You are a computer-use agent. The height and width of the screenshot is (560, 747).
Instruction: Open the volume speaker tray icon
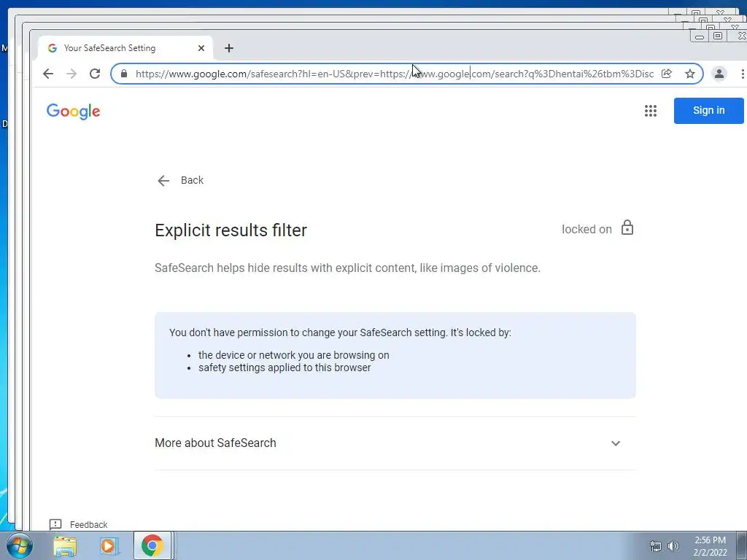tap(673, 546)
